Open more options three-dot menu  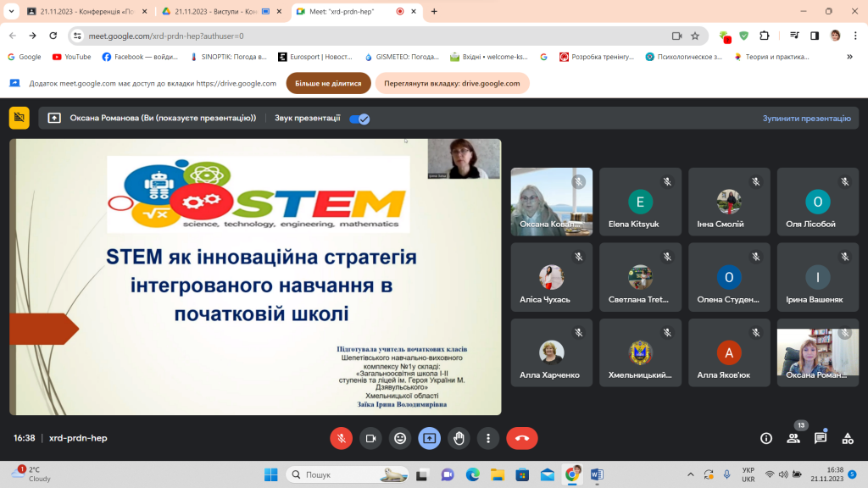click(487, 438)
